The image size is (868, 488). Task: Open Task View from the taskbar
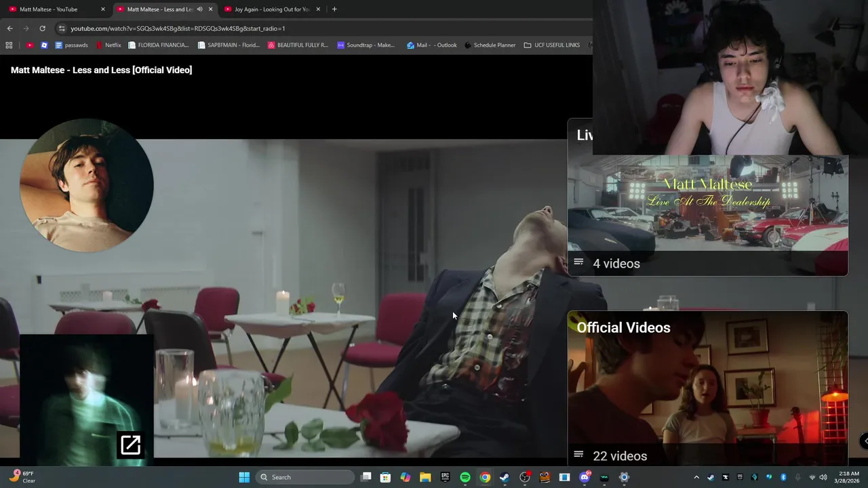coord(366,477)
